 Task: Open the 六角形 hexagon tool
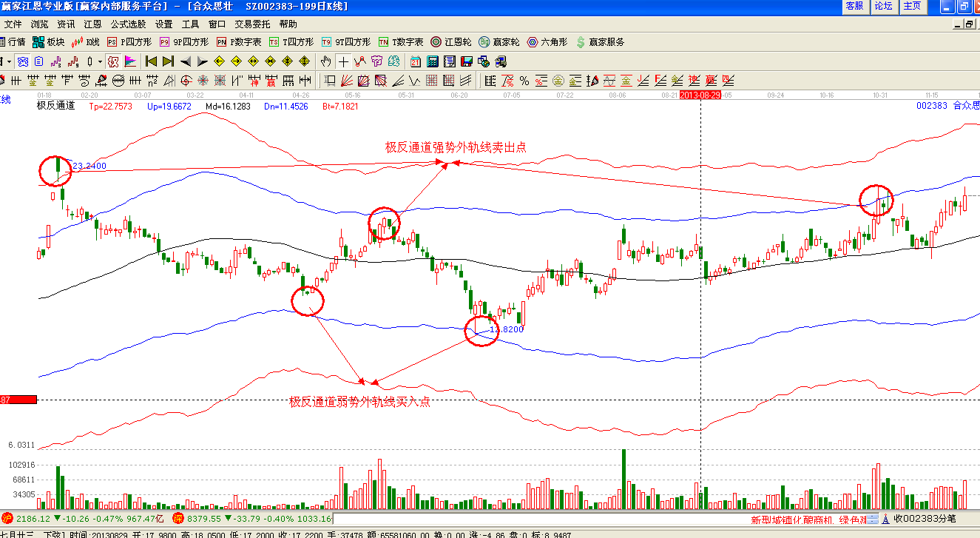pyautogui.click(x=547, y=42)
